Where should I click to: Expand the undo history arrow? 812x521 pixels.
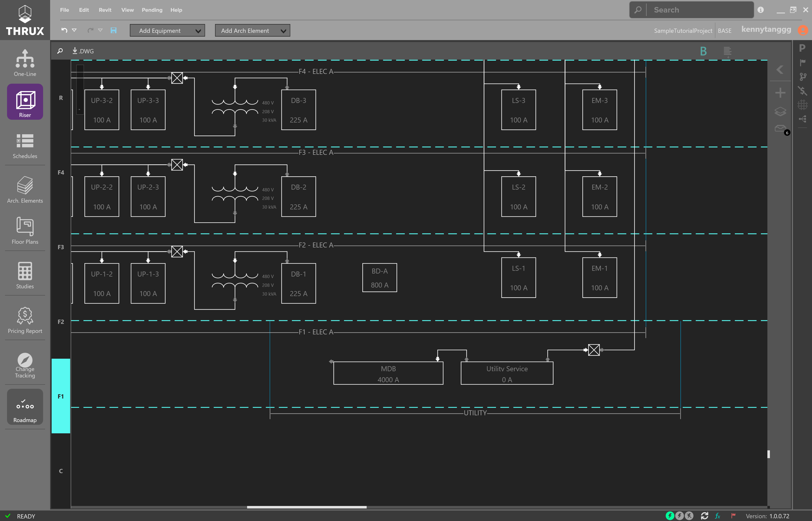point(74,30)
